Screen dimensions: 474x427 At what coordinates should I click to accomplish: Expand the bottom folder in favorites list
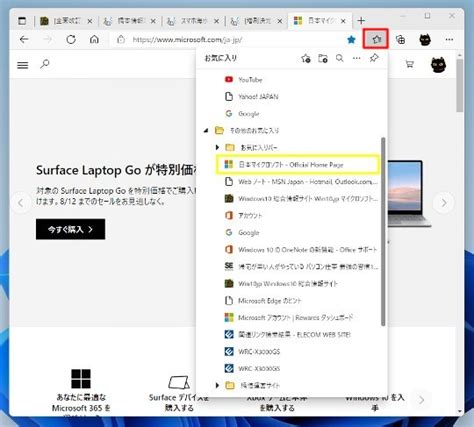point(217,385)
